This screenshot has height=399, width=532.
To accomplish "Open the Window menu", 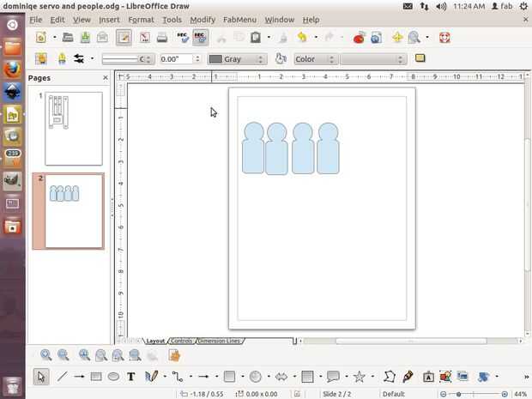I will pyautogui.click(x=280, y=20).
